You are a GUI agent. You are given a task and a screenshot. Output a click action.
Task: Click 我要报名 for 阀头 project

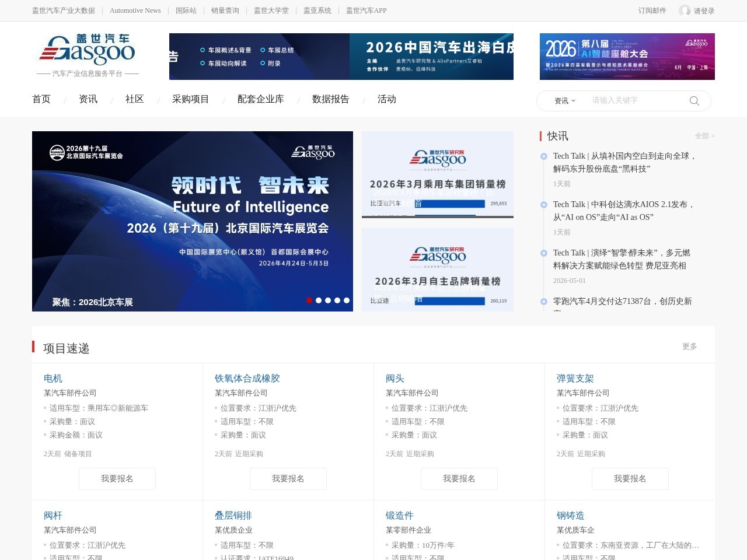pyautogui.click(x=459, y=479)
